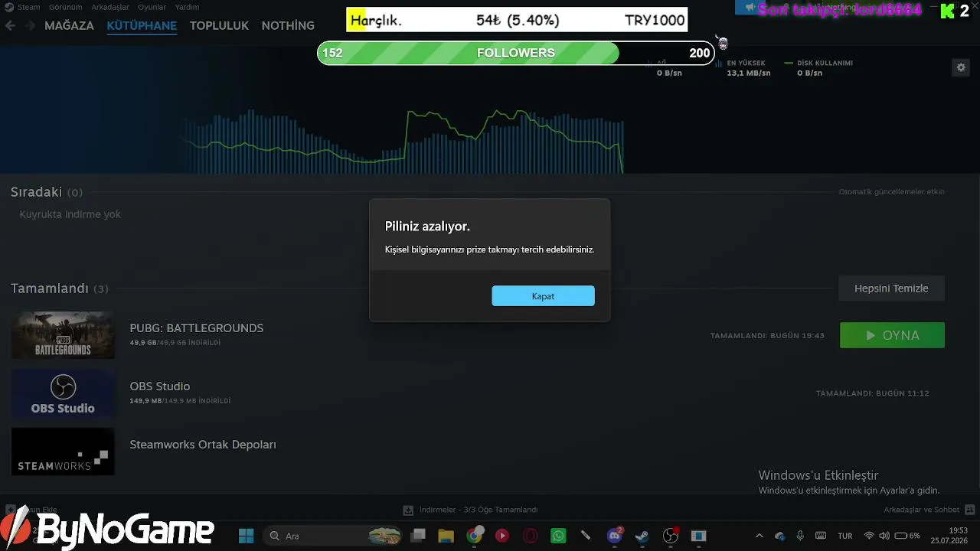980x551 pixels.
Task: Open the TOPLULUK community tab
Action: click(219, 25)
